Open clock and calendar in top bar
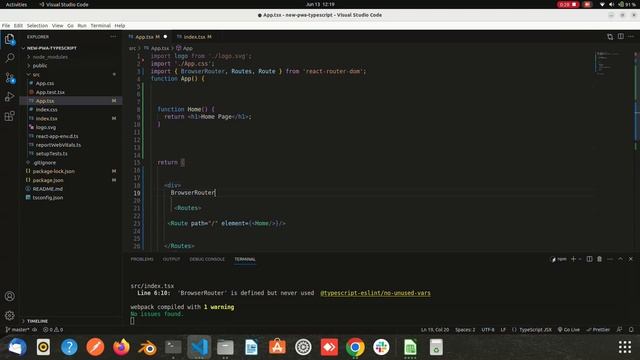Screen dimensions: 640x360 pyautogui.click(x=320, y=4)
